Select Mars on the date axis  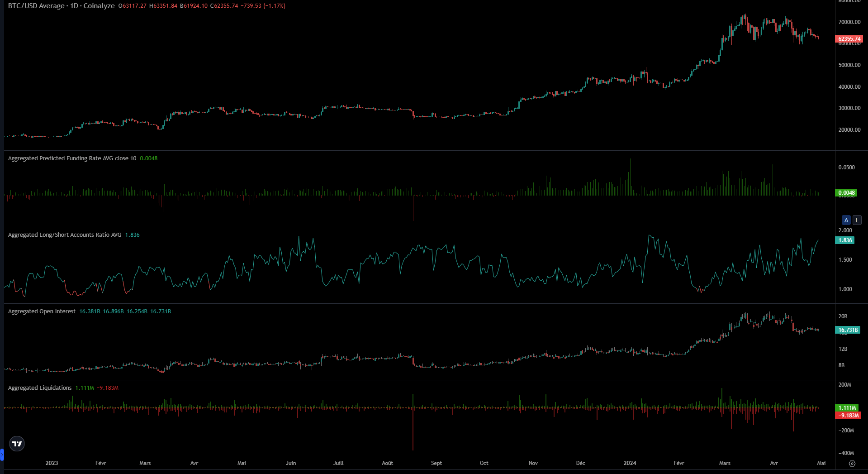click(145, 463)
